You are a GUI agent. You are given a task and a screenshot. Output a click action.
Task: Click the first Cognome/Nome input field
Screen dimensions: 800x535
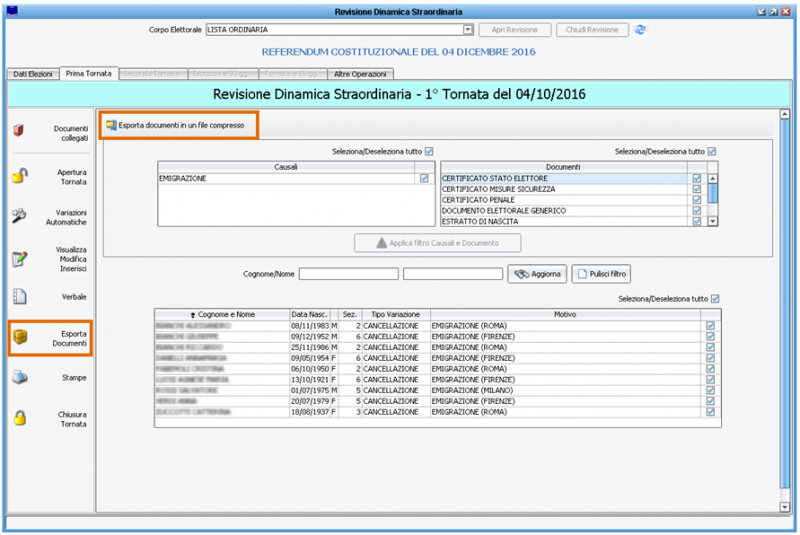tap(348, 274)
